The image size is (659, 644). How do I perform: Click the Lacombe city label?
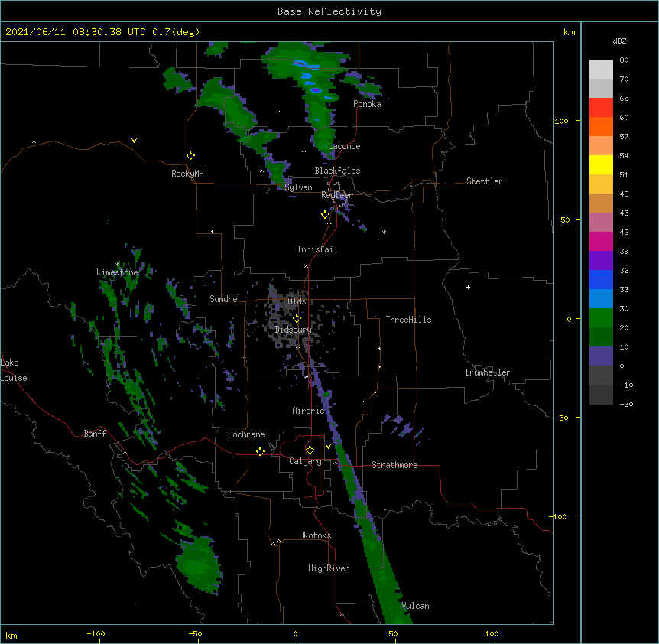(344, 146)
